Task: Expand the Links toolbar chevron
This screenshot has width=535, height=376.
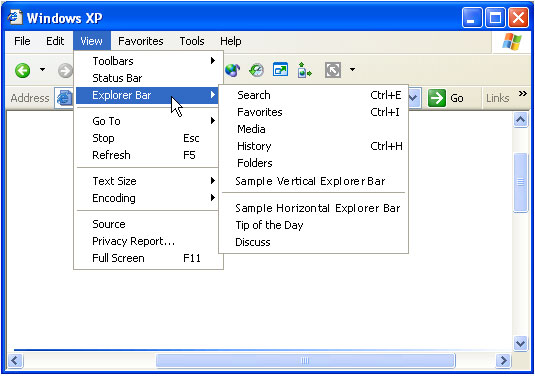Action: 522,93
